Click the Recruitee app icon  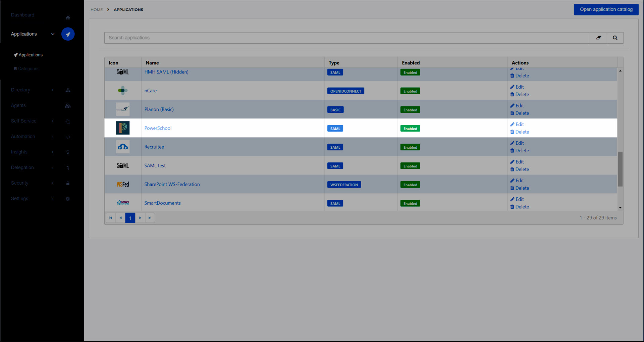click(x=123, y=147)
